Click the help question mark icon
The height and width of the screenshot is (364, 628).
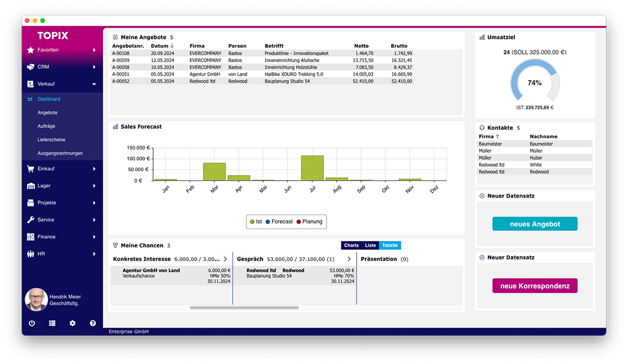click(93, 323)
